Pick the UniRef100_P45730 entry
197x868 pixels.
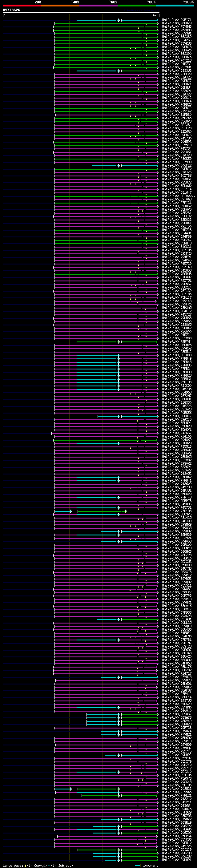pyautogui.click(x=176, y=139)
